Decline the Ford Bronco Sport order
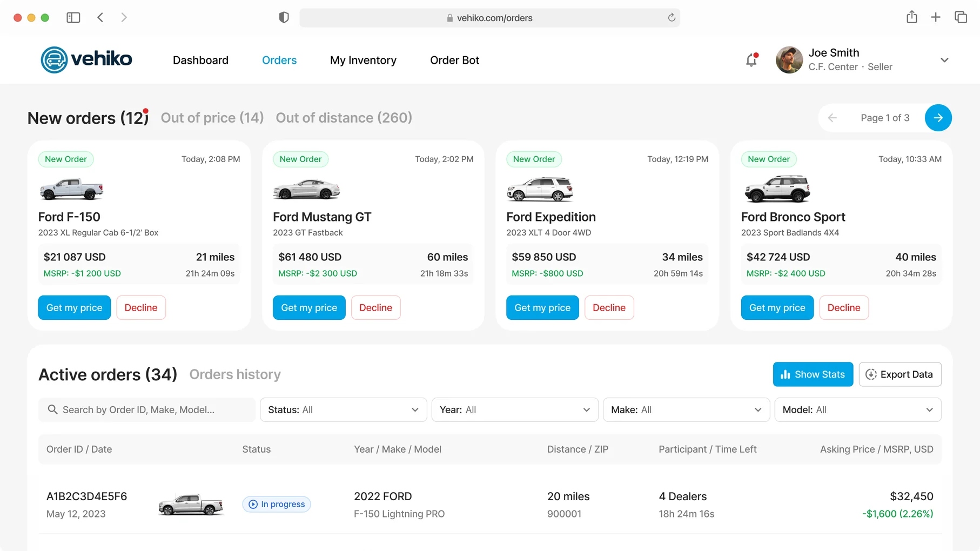This screenshot has height=551, width=980. [x=844, y=307]
